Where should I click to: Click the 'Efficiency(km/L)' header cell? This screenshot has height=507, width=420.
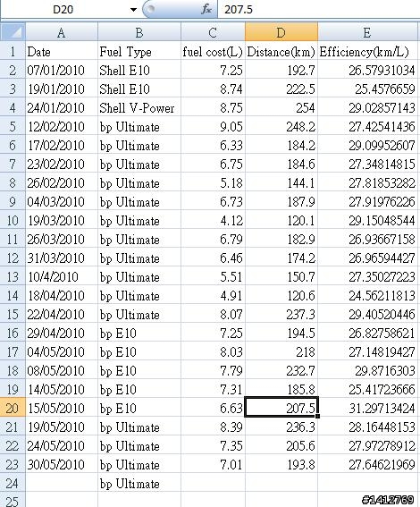click(x=367, y=51)
